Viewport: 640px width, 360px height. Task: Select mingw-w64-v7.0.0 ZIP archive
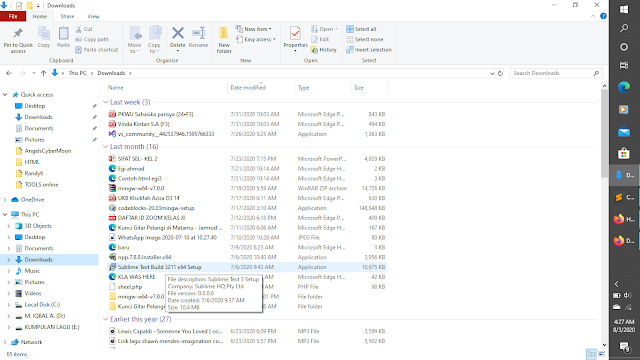[x=141, y=188]
